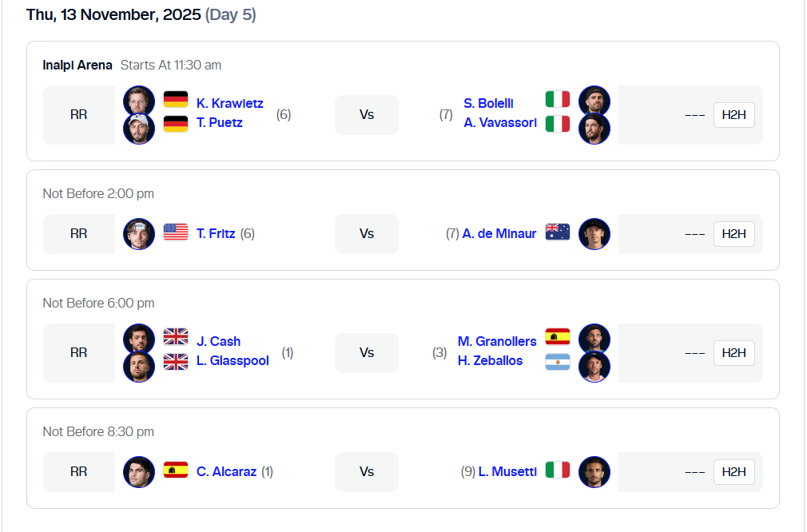Open H2H for Alcaraz vs Musetti
This screenshot has width=807, height=532.
point(733,472)
